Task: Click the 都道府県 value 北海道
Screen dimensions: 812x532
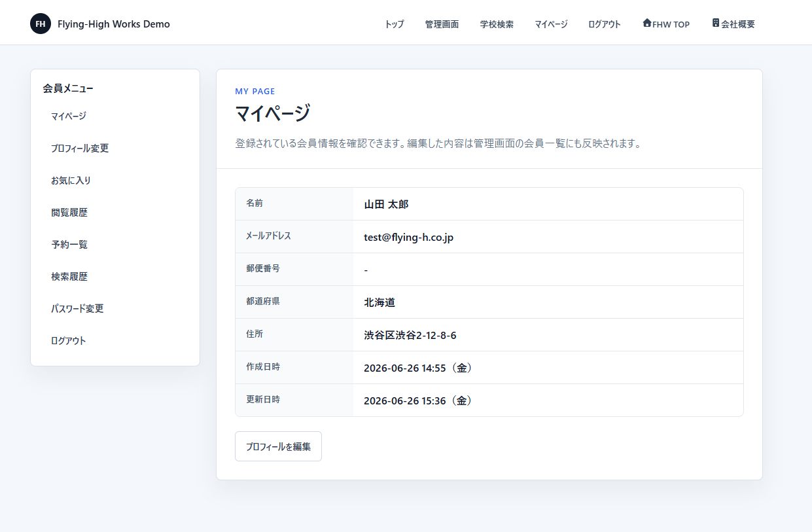Action: [x=380, y=302]
